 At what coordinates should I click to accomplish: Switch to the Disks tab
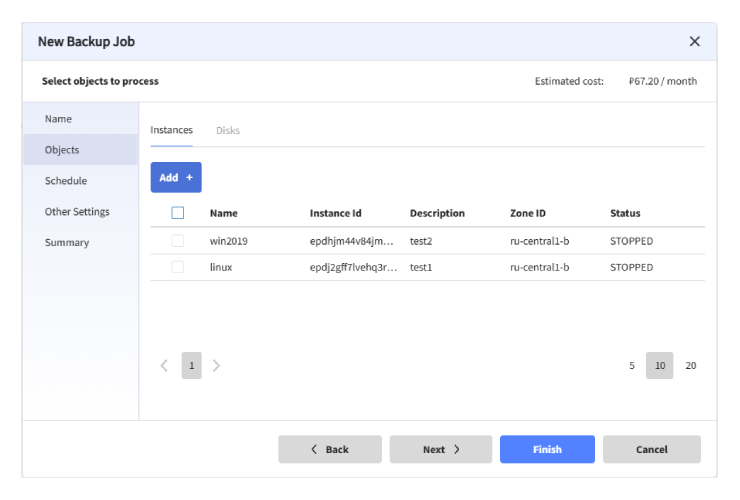[227, 131]
